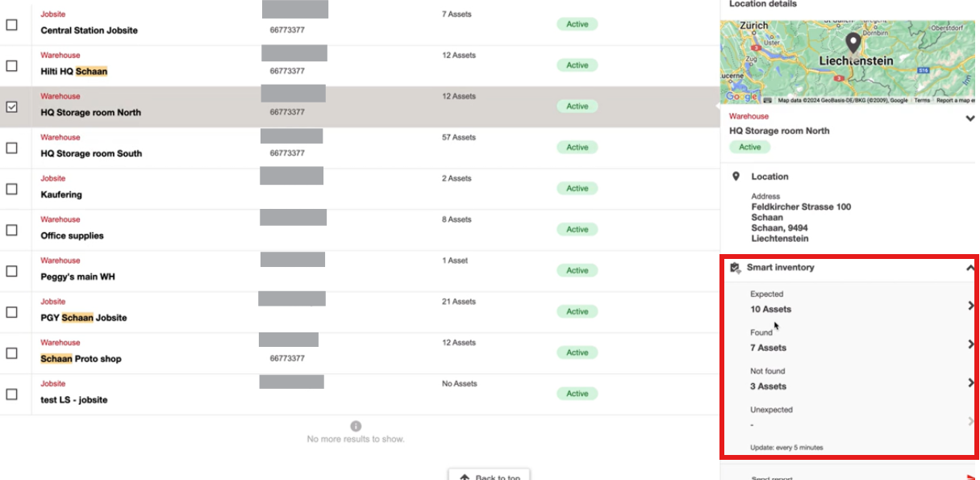Image resolution: width=980 pixels, height=480 pixels.
Task: Open Not found 3 Assets arrow
Action: [970, 382]
